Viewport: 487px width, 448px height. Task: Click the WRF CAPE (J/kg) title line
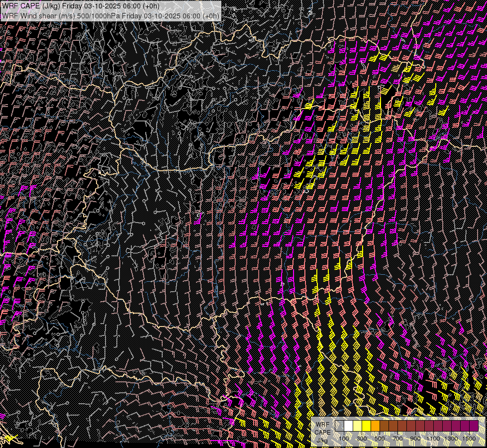click(81, 6)
